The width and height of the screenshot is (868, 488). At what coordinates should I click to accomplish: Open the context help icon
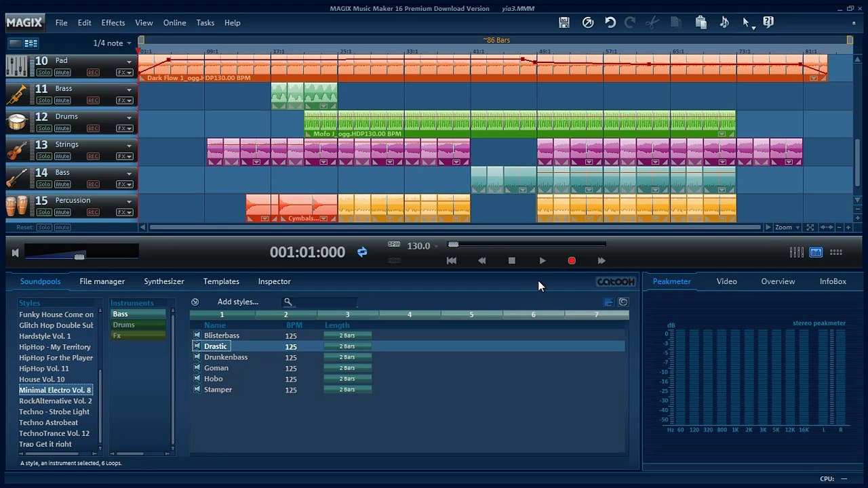pyautogui.click(x=768, y=22)
